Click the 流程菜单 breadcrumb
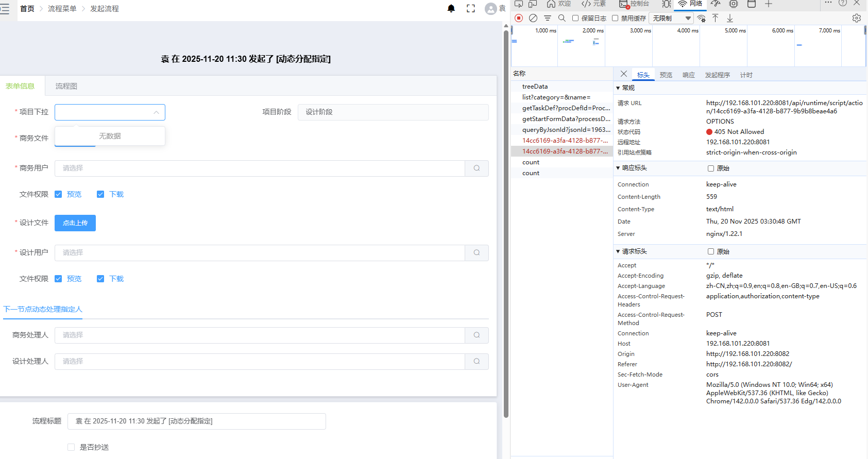Image resolution: width=868 pixels, height=459 pixels. pos(62,9)
